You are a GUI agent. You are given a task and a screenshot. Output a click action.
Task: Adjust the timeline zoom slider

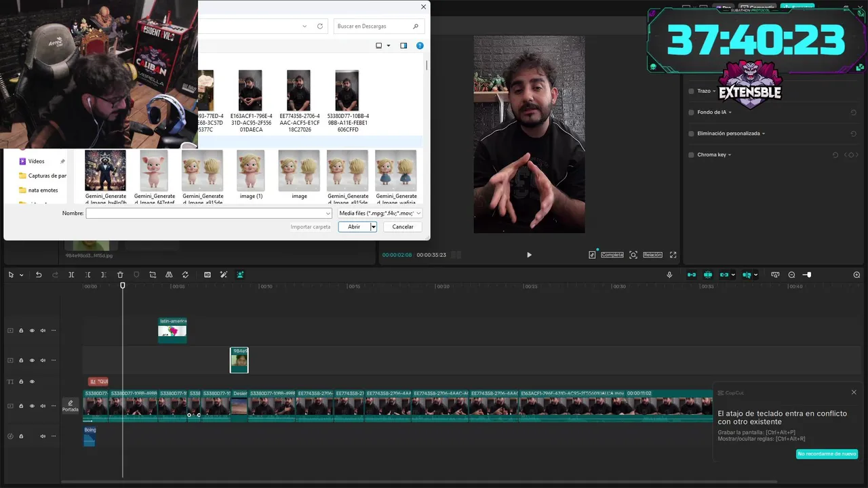808,274
